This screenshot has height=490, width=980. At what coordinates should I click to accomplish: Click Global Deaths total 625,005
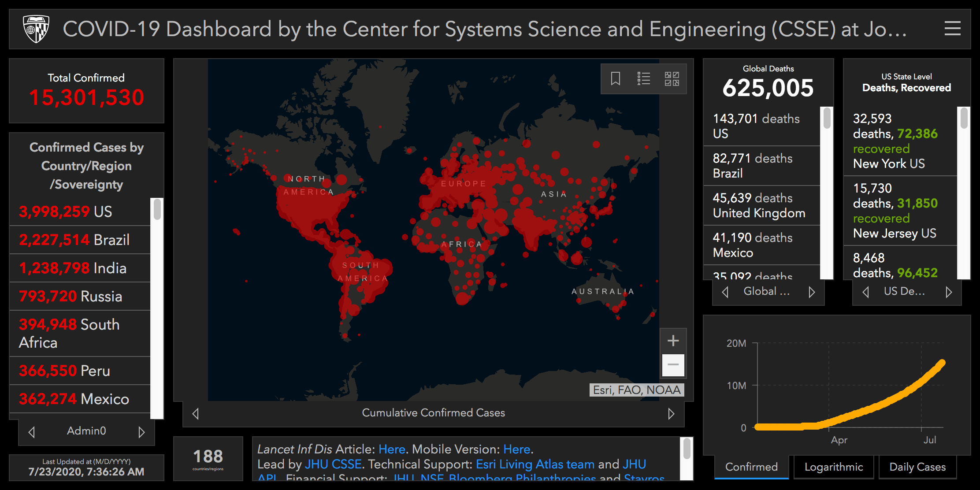coord(768,88)
